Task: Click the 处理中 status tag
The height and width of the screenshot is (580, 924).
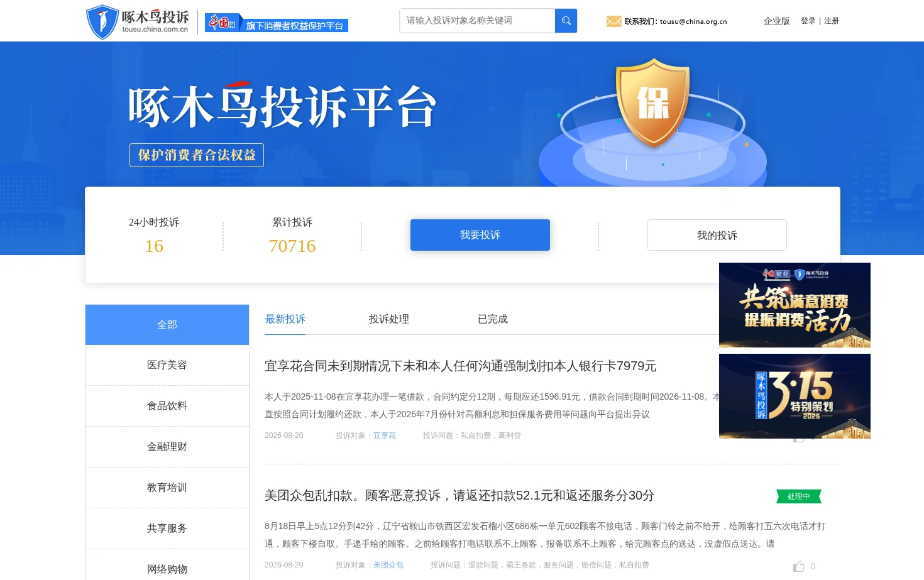Action: point(799,496)
